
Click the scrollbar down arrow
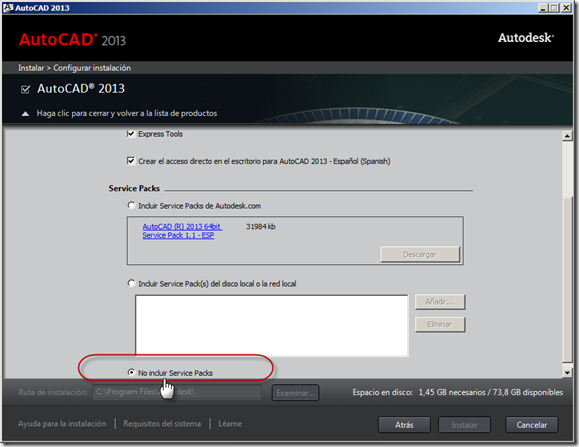[x=567, y=373]
